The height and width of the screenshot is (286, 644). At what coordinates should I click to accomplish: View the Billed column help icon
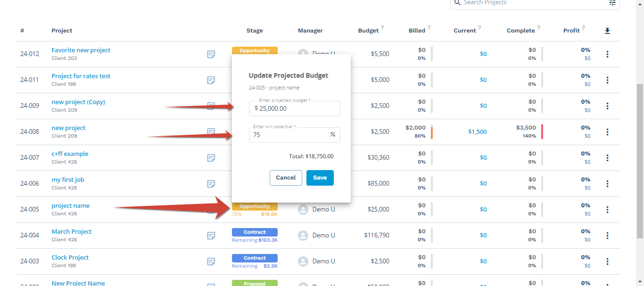pyautogui.click(x=428, y=28)
